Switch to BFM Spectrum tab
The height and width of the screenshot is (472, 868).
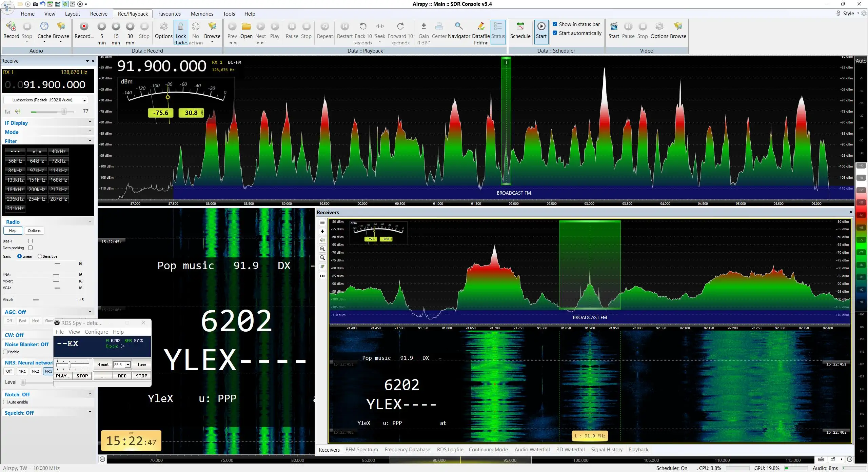click(x=361, y=450)
